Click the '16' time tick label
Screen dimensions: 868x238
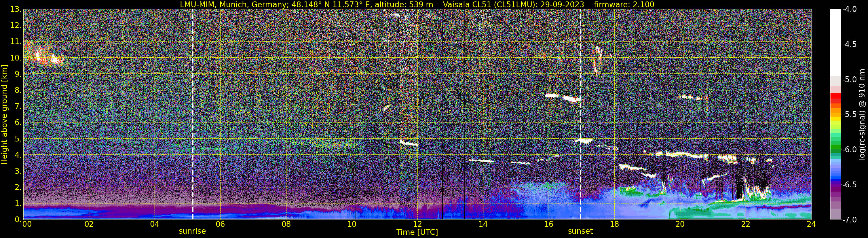click(x=548, y=224)
